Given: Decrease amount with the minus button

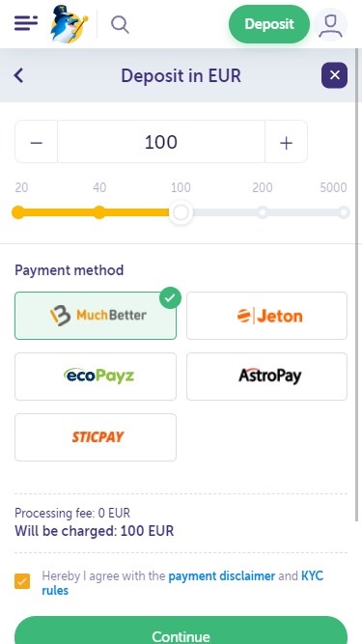Looking at the screenshot, I should pos(37,142).
